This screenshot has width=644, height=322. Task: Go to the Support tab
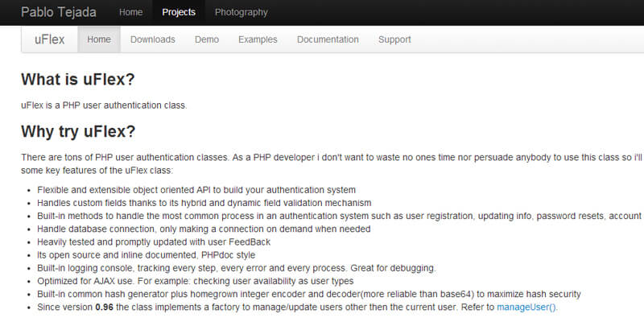(394, 39)
